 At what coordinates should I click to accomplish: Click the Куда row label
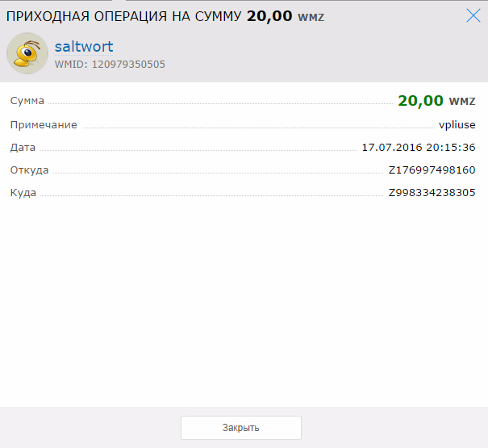coord(23,193)
